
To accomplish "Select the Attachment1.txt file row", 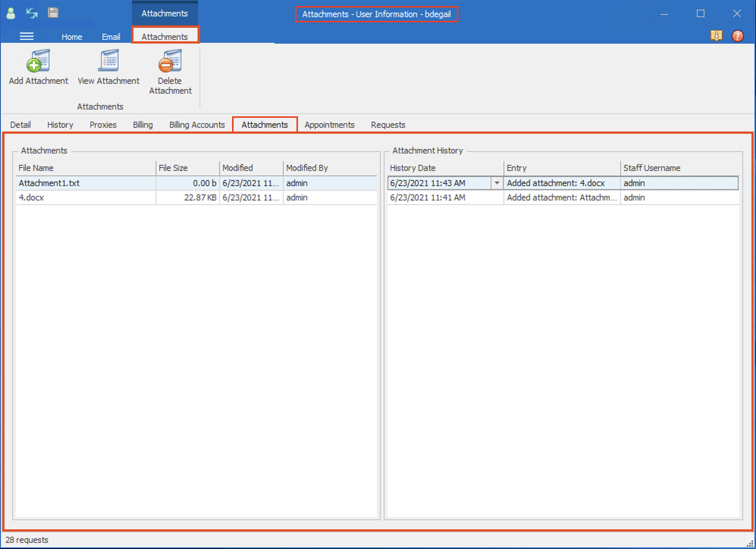I will tap(85, 183).
